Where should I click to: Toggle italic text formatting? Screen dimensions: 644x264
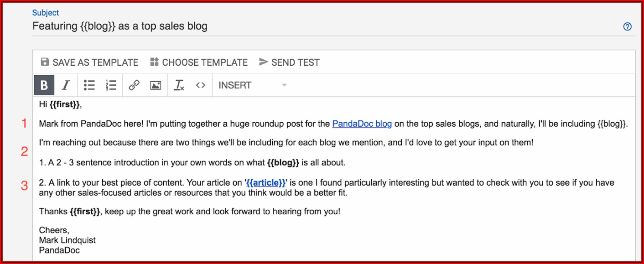[x=66, y=85]
